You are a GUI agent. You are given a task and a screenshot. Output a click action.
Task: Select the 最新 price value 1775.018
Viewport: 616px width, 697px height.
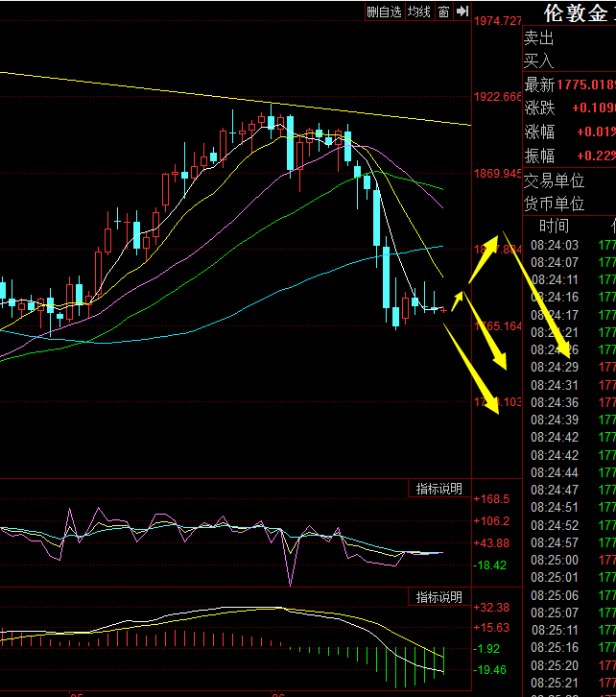[586, 84]
